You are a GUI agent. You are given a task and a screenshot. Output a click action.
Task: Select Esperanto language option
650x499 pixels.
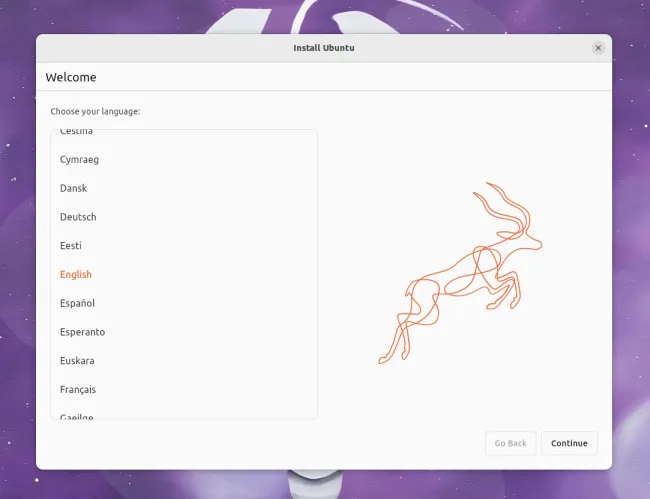tap(184, 332)
